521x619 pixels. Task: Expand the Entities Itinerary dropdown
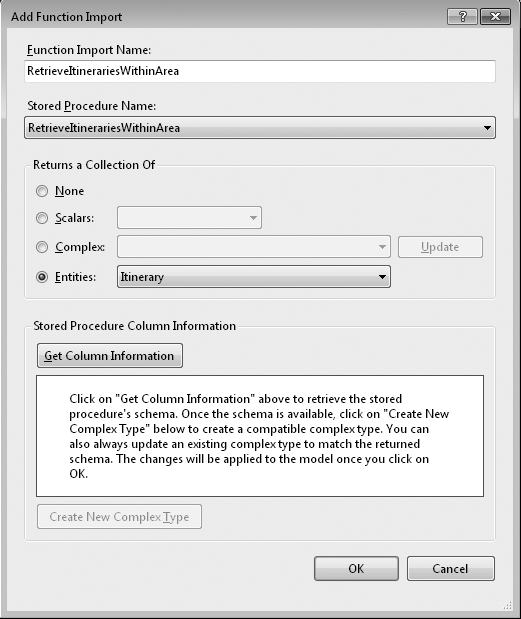coord(254,277)
